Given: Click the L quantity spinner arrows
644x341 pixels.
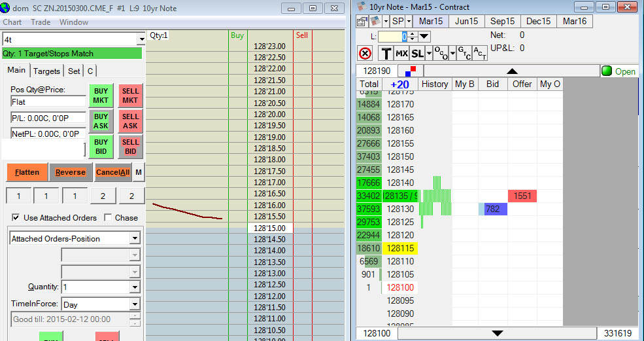Looking at the screenshot, I should click(x=413, y=37).
